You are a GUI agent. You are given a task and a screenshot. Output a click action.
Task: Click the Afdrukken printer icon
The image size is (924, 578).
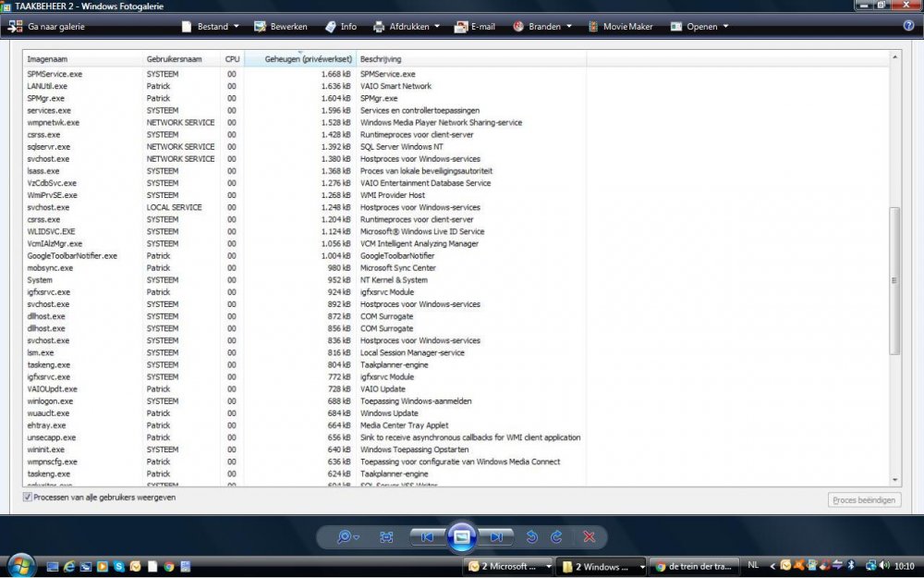[x=379, y=27]
